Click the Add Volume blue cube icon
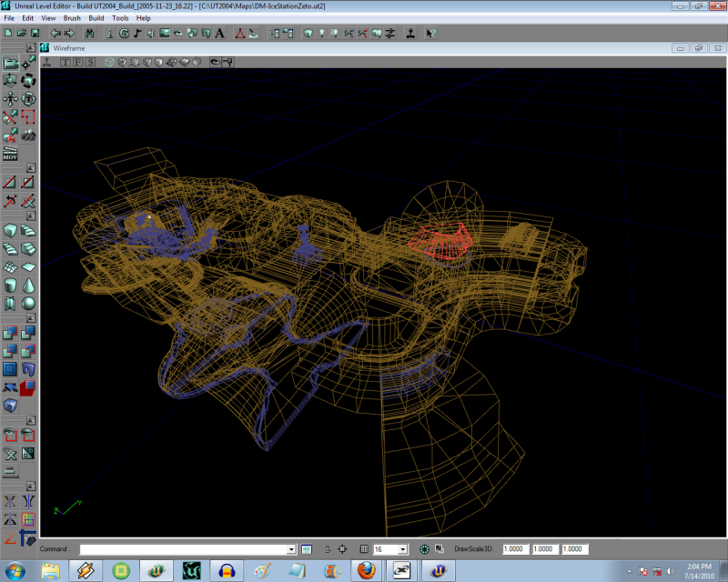 (x=10, y=406)
